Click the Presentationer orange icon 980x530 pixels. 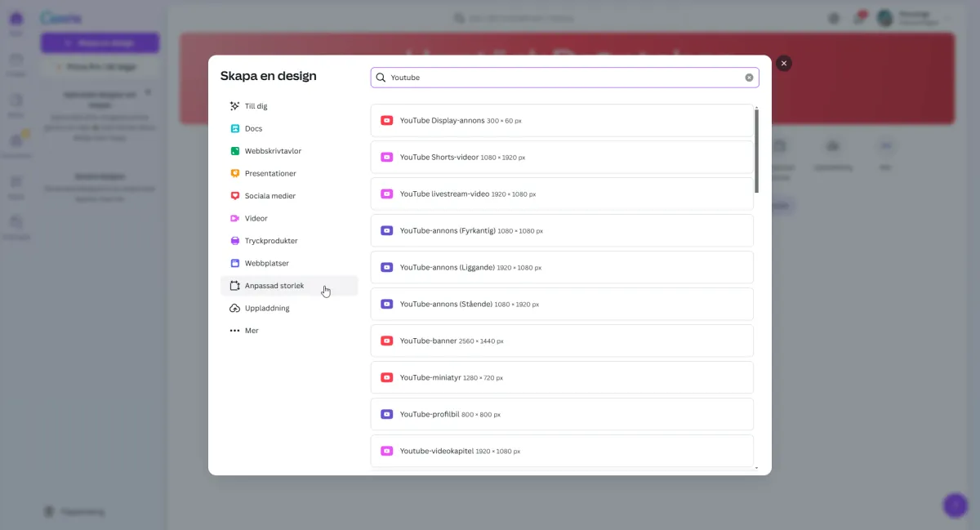tap(235, 173)
